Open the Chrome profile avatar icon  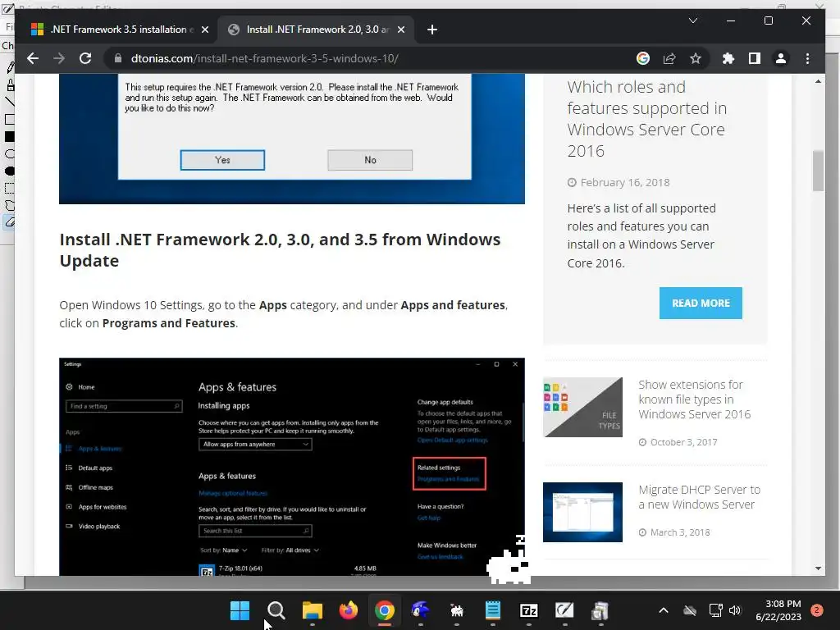781,58
